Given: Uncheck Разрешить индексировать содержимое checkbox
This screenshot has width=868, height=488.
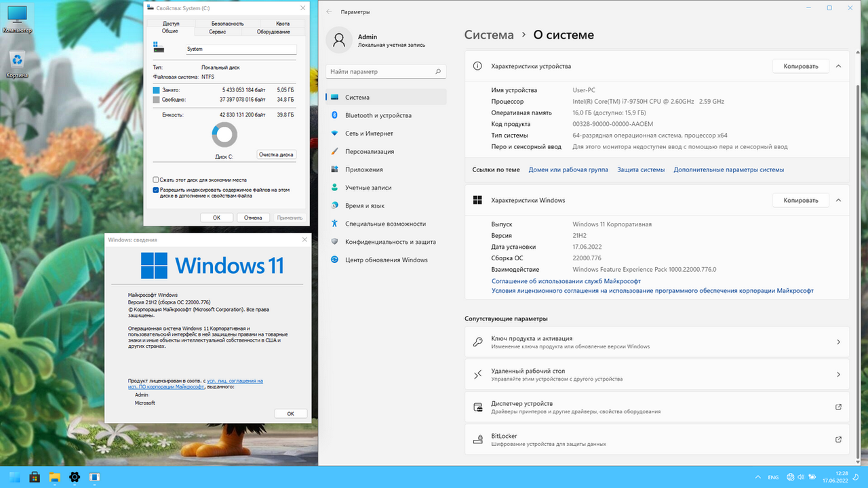Looking at the screenshot, I should point(156,190).
